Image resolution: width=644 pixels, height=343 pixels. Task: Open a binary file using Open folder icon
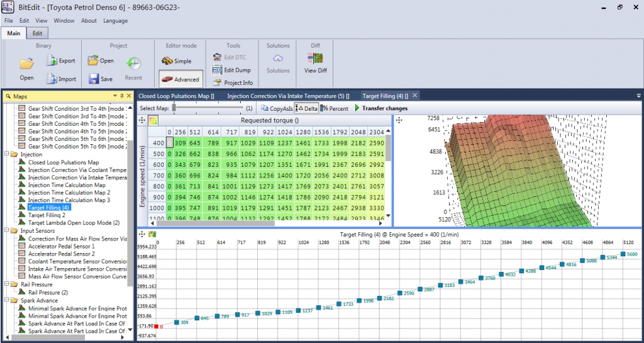click(26, 69)
